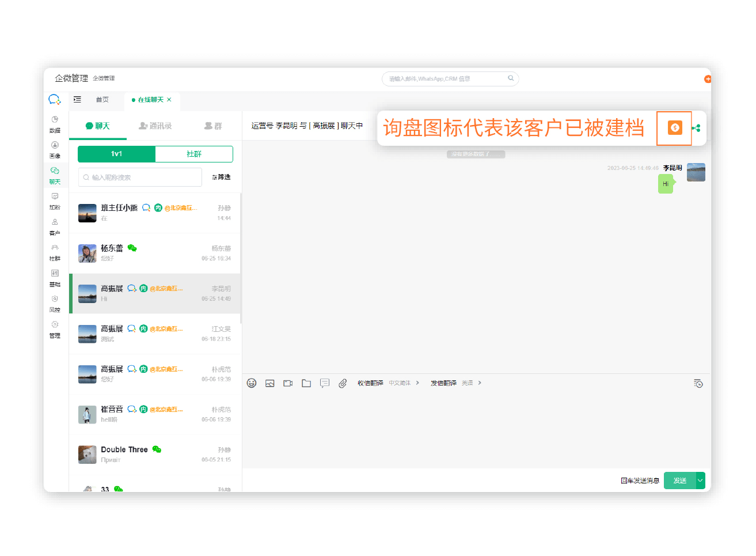Image resolution: width=756 pixels, height=556 pixels.
Task: Open quick replies speech-bubble icon
Action: pyautogui.click(x=325, y=383)
